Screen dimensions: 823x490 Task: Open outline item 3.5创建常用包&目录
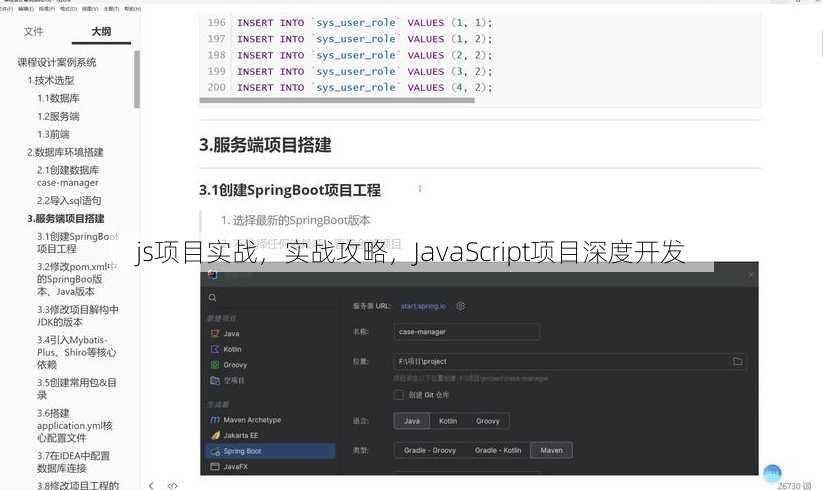77,388
